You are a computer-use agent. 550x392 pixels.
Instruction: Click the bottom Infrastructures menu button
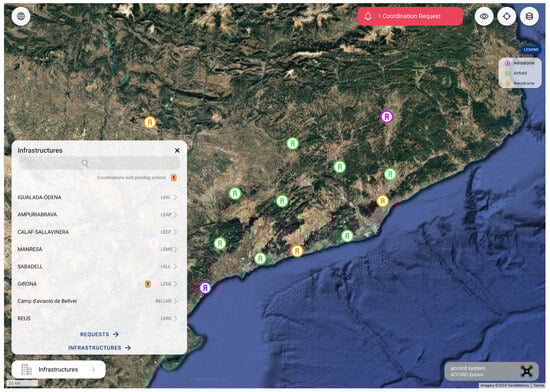[59, 370]
